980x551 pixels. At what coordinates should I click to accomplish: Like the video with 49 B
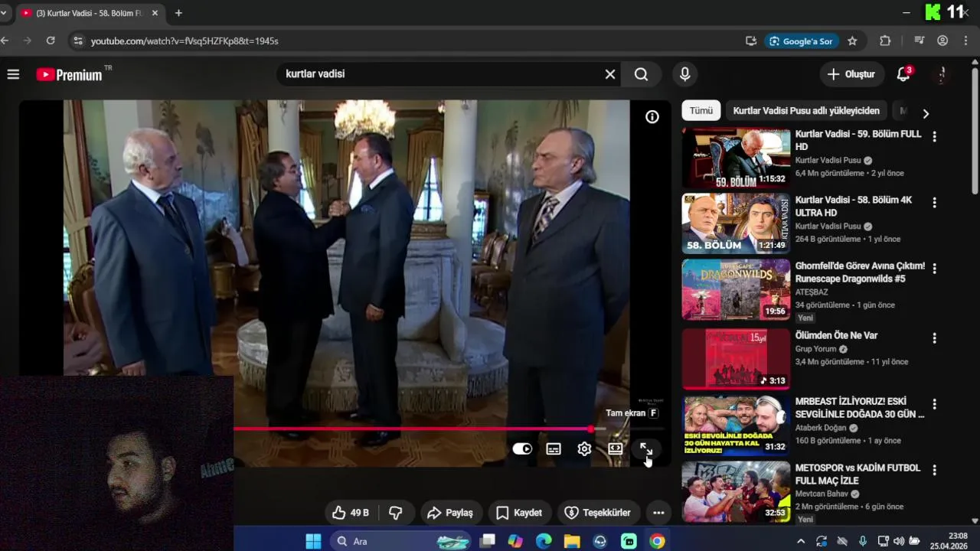351,513
